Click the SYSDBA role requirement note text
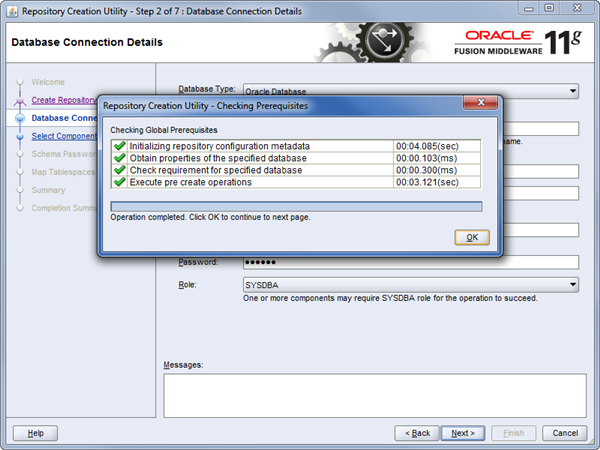This screenshot has width=600, height=450. click(390, 298)
